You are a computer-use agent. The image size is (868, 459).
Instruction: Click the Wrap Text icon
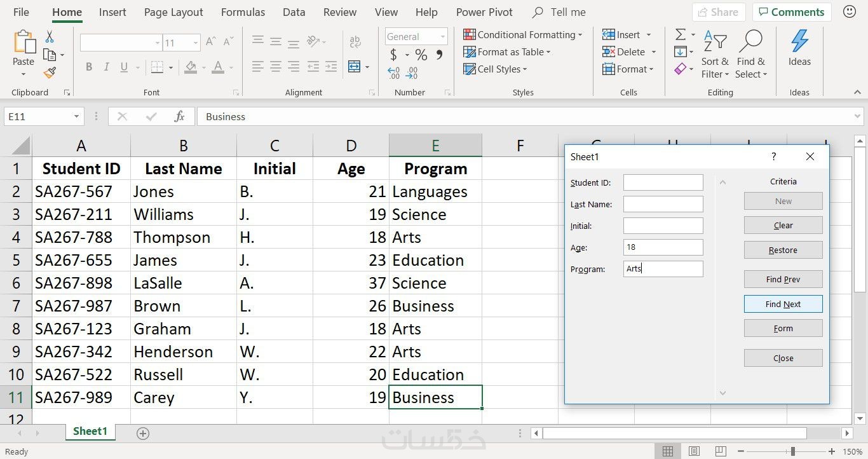click(x=355, y=42)
